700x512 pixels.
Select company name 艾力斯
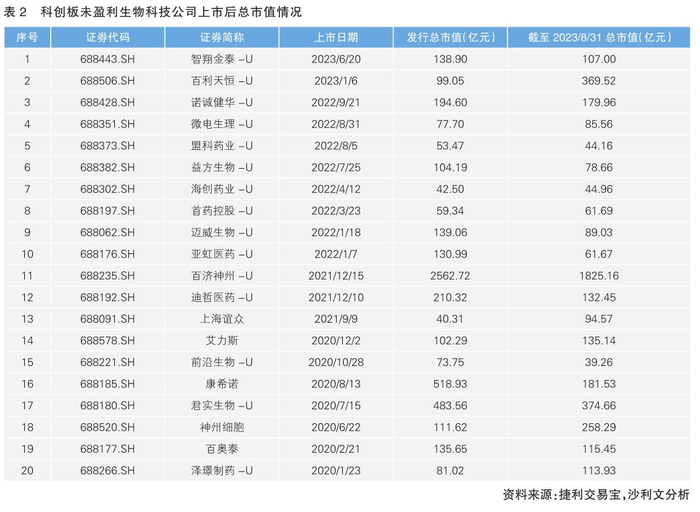tap(222, 341)
